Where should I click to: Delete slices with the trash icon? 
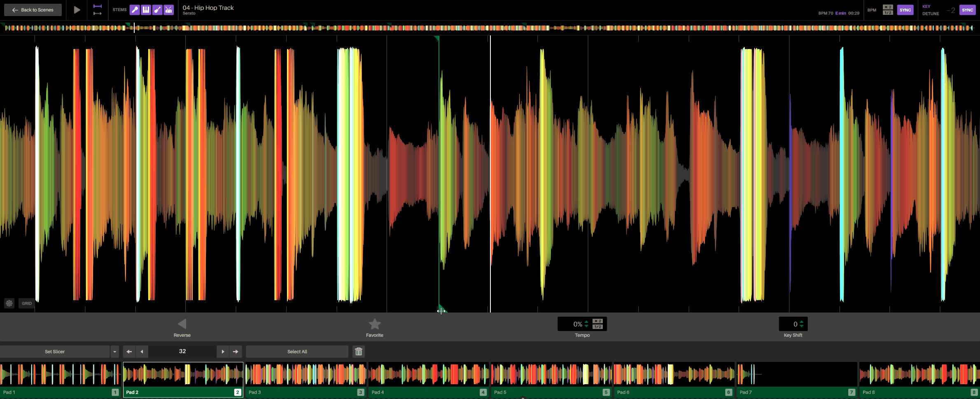(x=358, y=351)
